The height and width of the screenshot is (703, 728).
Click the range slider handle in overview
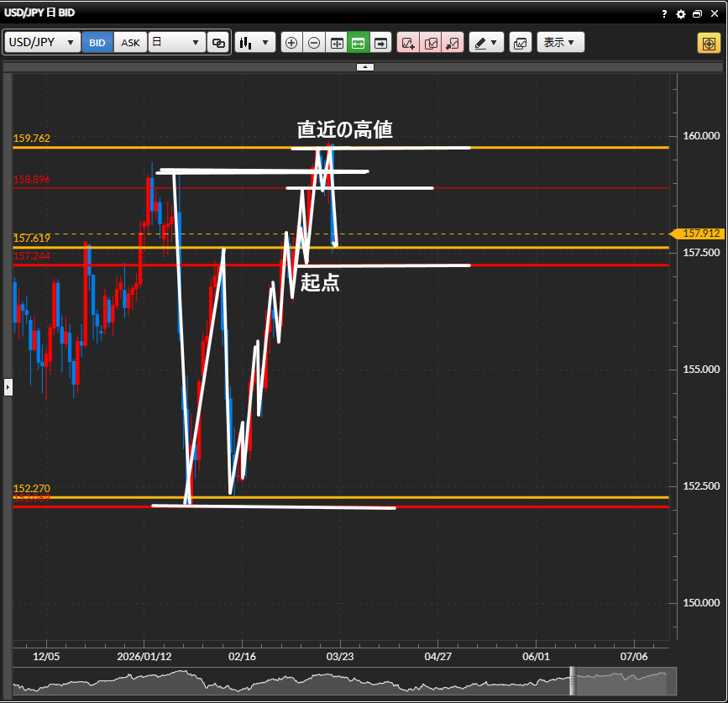click(x=573, y=680)
